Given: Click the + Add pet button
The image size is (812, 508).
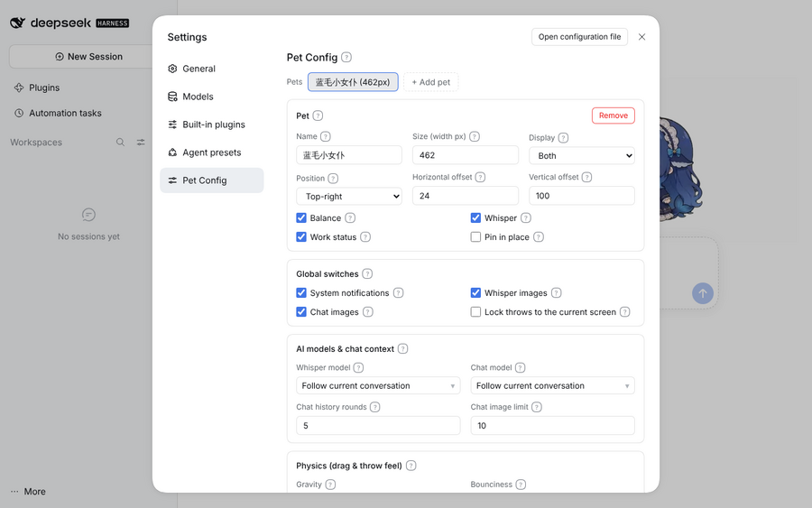Looking at the screenshot, I should click(431, 82).
